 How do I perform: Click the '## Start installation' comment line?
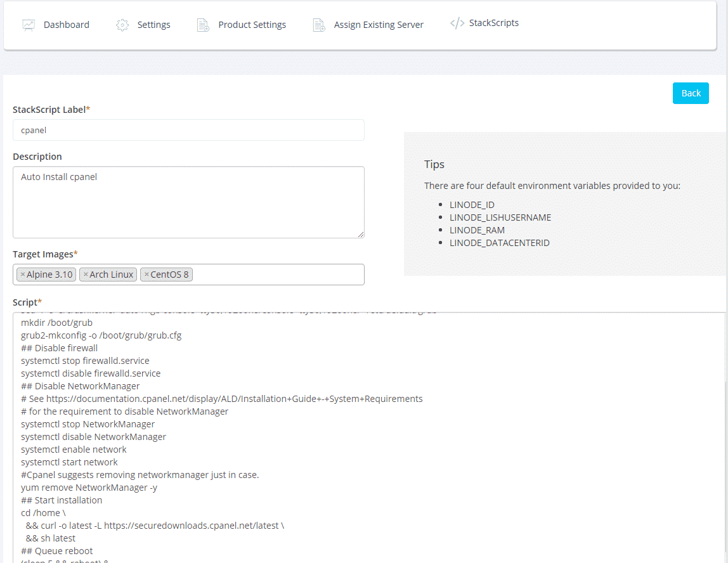[x=62, y=500]
